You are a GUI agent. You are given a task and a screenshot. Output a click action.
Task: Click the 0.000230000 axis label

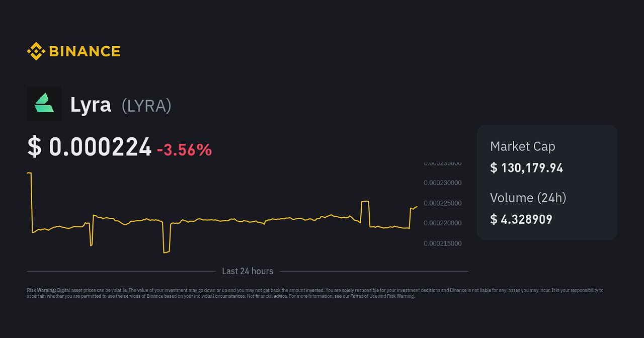point(442,183)
